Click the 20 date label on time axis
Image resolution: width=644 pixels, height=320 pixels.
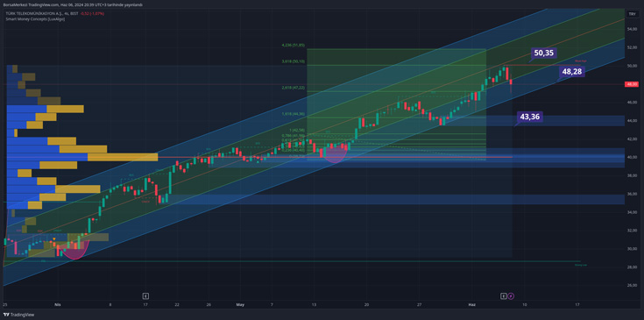click(366, 305)
